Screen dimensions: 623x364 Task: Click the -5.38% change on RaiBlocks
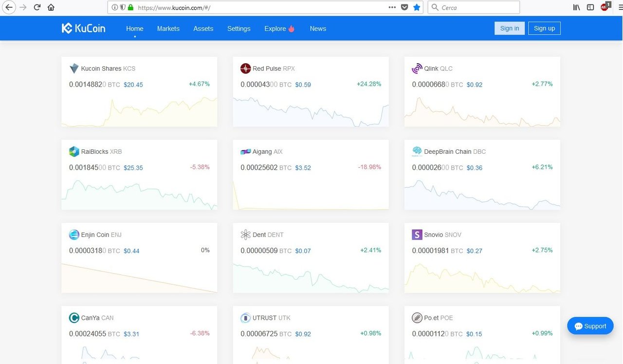[x=200, y=167]
